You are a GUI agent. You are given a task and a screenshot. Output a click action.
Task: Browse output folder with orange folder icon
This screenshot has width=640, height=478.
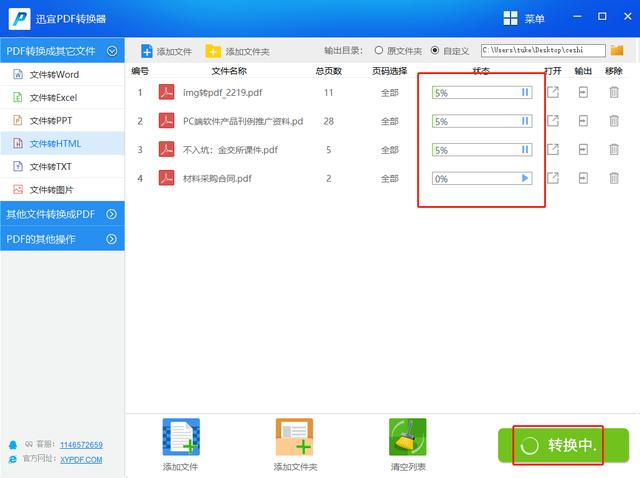tap(617, 50)
